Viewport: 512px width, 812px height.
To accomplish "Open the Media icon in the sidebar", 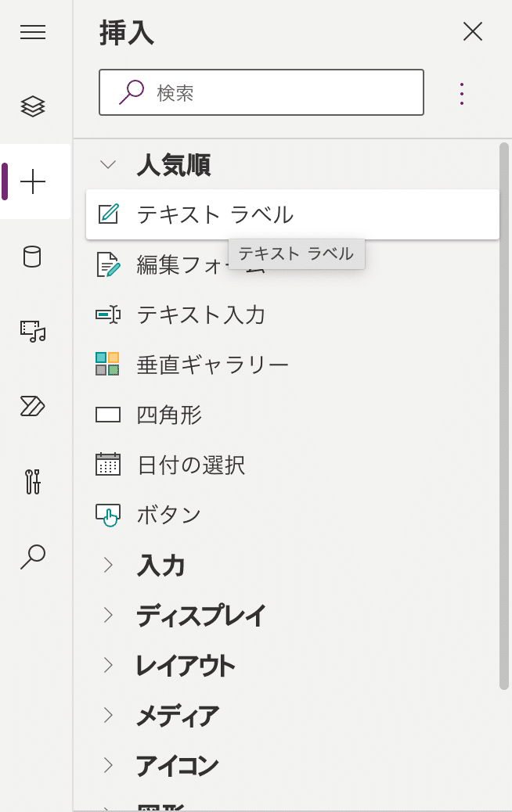I will pos(33,331).
